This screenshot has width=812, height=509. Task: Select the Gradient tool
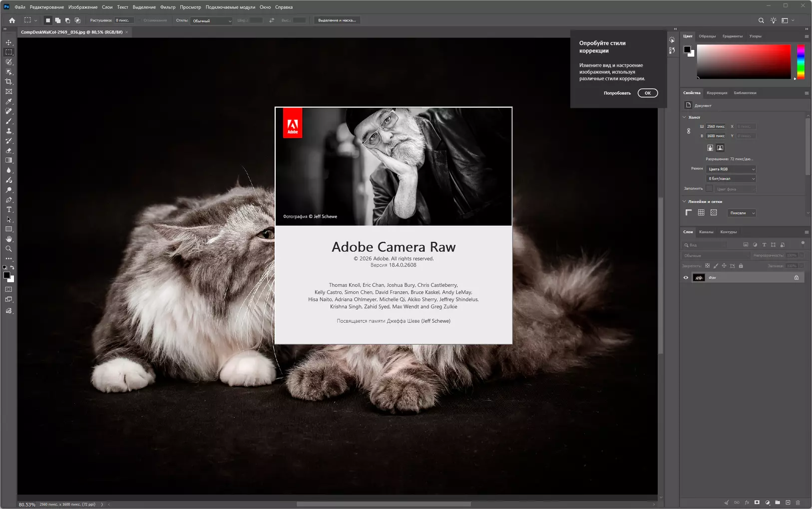(x=9, y=161)
